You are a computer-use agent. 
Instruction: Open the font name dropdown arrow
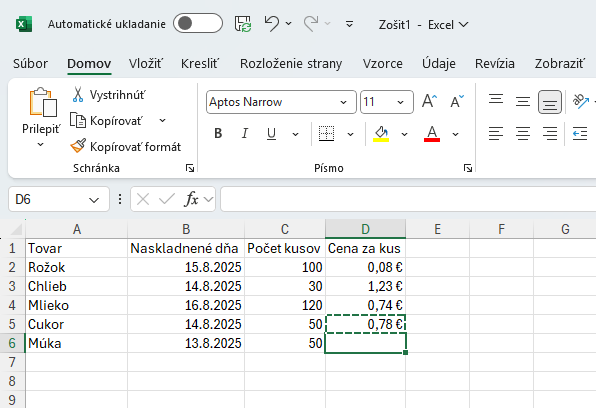coord(344,102)
